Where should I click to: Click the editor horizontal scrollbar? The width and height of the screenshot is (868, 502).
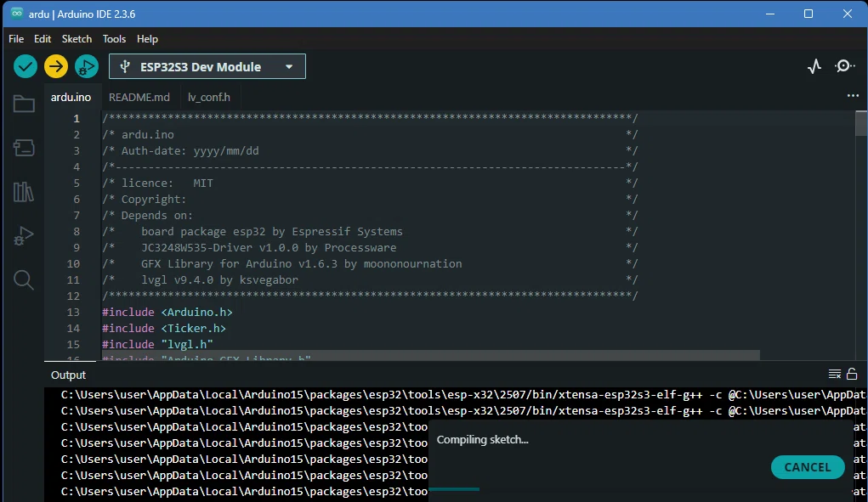pyautogui.click(x=429, y=355)
